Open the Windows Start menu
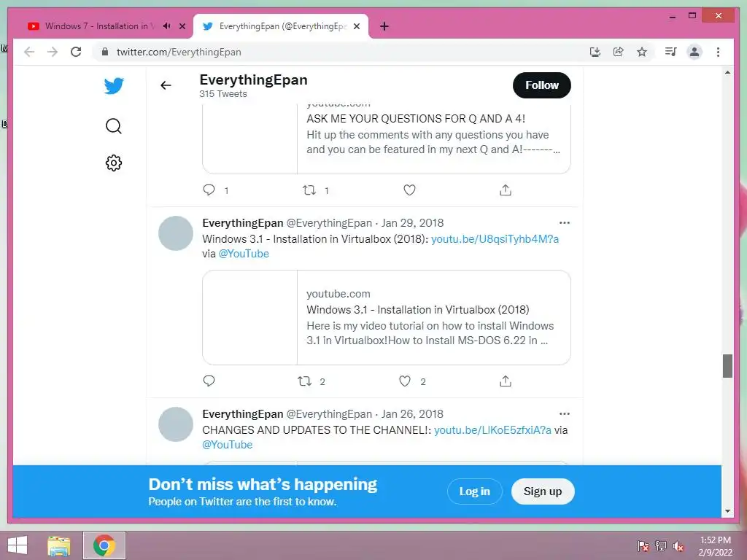 pos(18,545)
